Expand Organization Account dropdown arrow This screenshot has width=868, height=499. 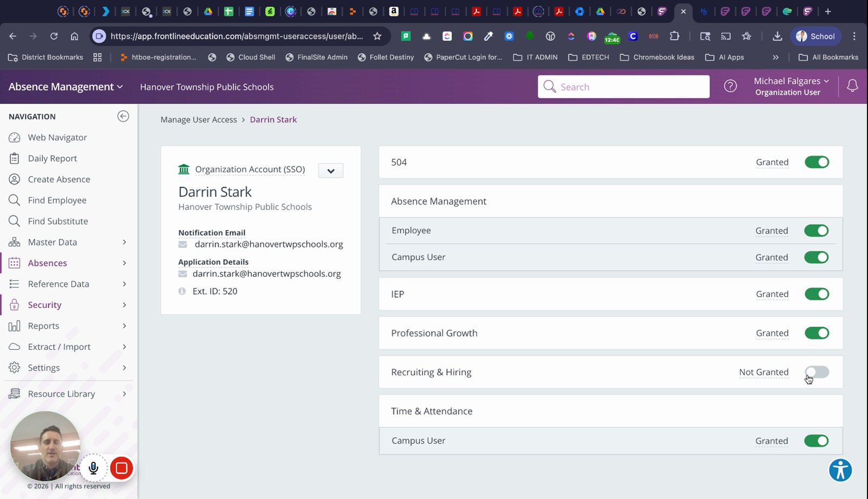pos(330,171)
